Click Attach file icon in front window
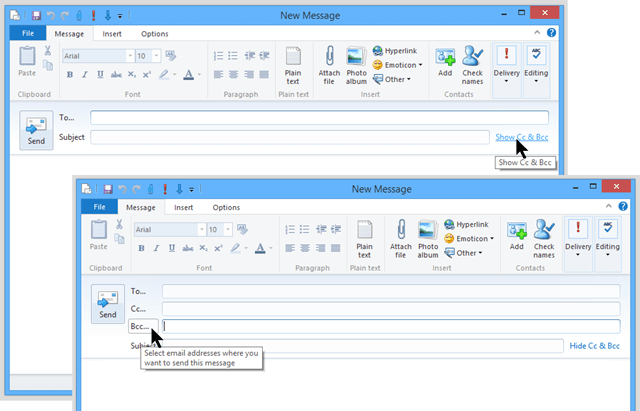 pyautogui.click(x=401, y=235)
